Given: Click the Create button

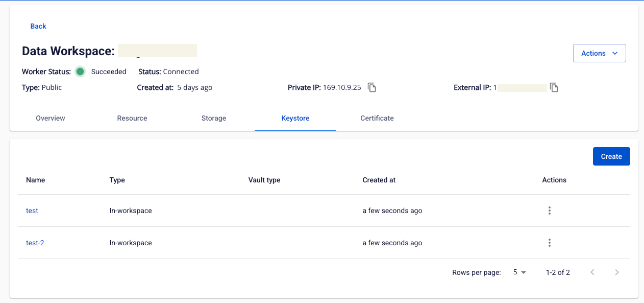Looking at the screenshot, I should click(x=611, y=156).
